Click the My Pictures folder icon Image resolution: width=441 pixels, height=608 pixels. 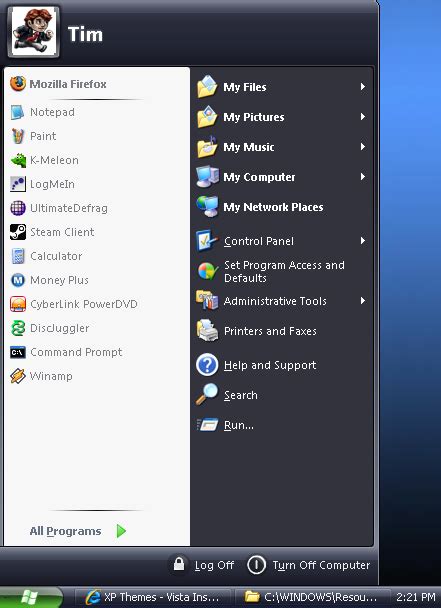(207, 117)
